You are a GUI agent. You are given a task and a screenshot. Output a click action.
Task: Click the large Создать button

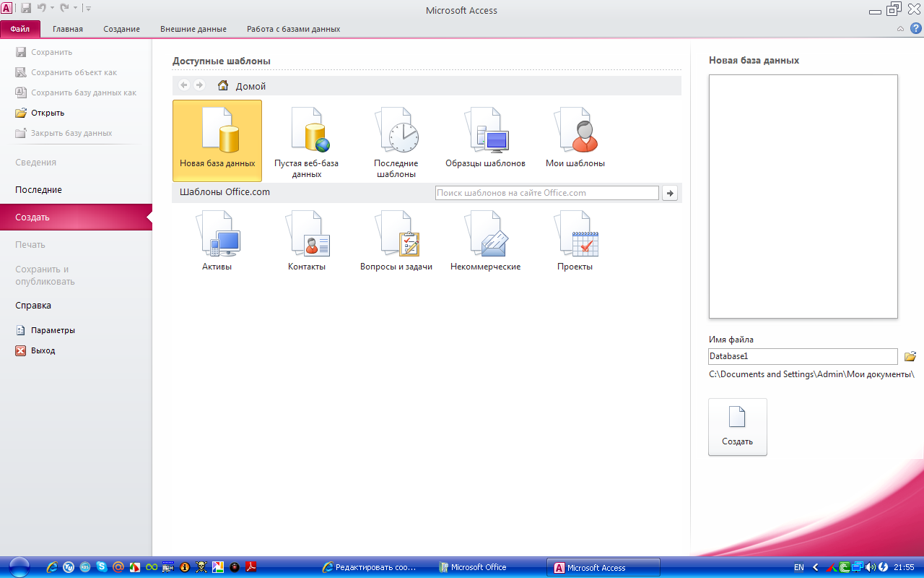(x=738, y=427)
